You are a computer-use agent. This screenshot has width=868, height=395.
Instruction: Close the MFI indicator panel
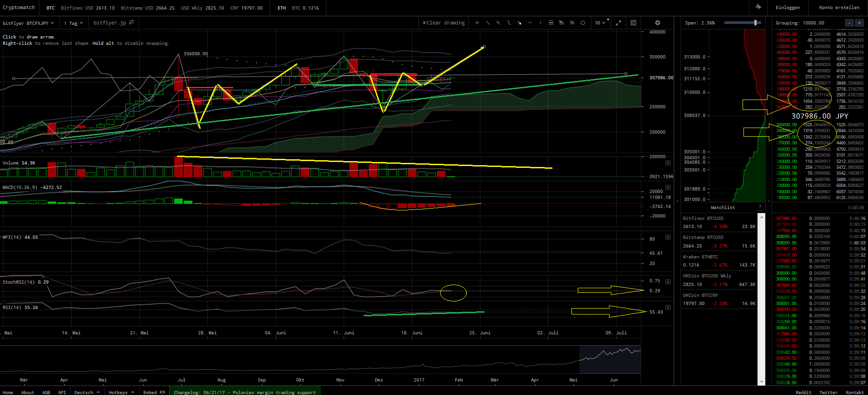[668, 237]
